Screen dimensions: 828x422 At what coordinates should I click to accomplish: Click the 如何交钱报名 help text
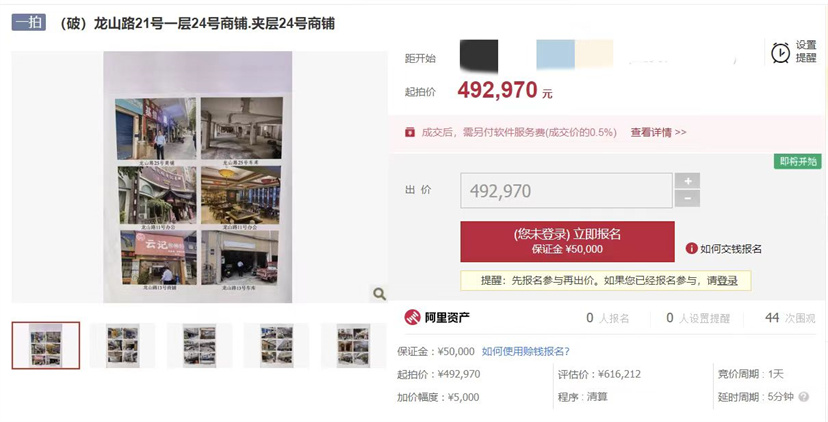click(x=731, y=249)
